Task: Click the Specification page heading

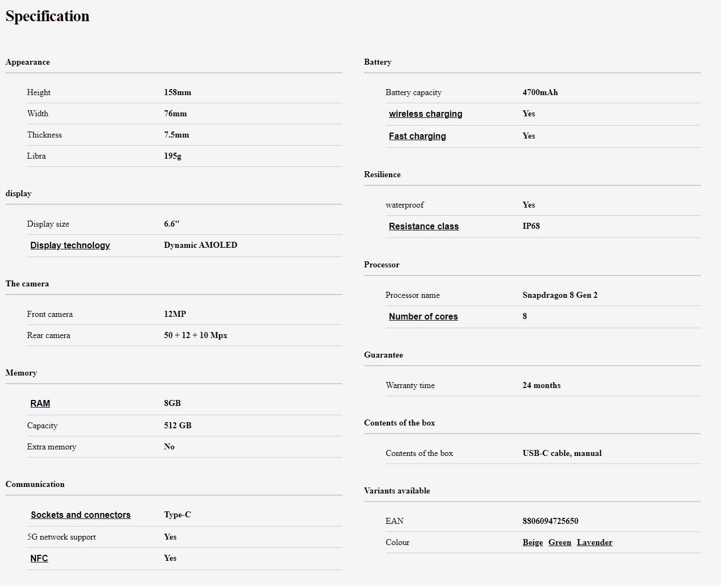Action: click(x=47, y=16)
